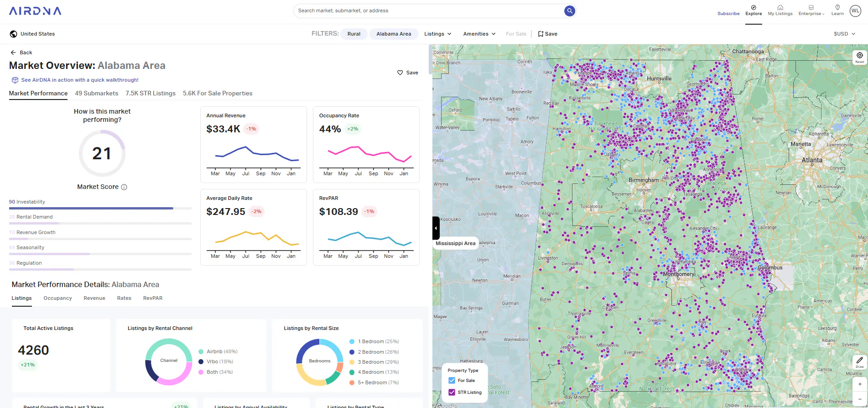Click the blue search magnifier button
The image size is (868, 408).
(x=569, y=10)
